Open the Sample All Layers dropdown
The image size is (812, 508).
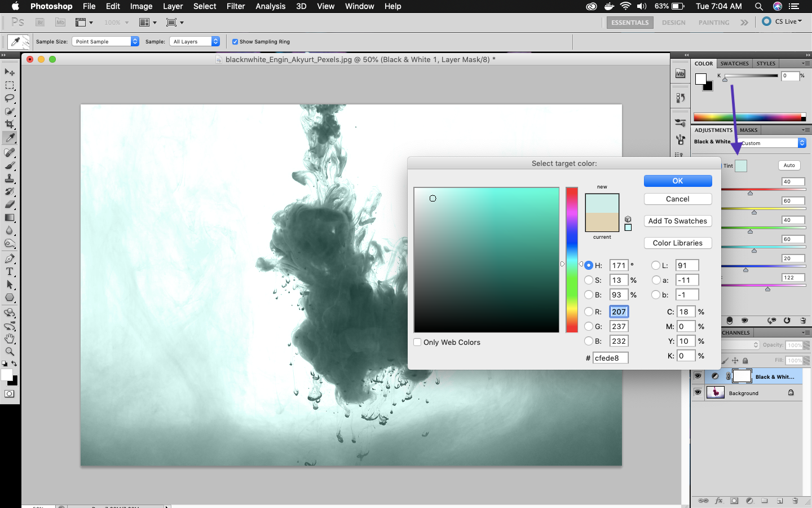click(x=195, y=42)
